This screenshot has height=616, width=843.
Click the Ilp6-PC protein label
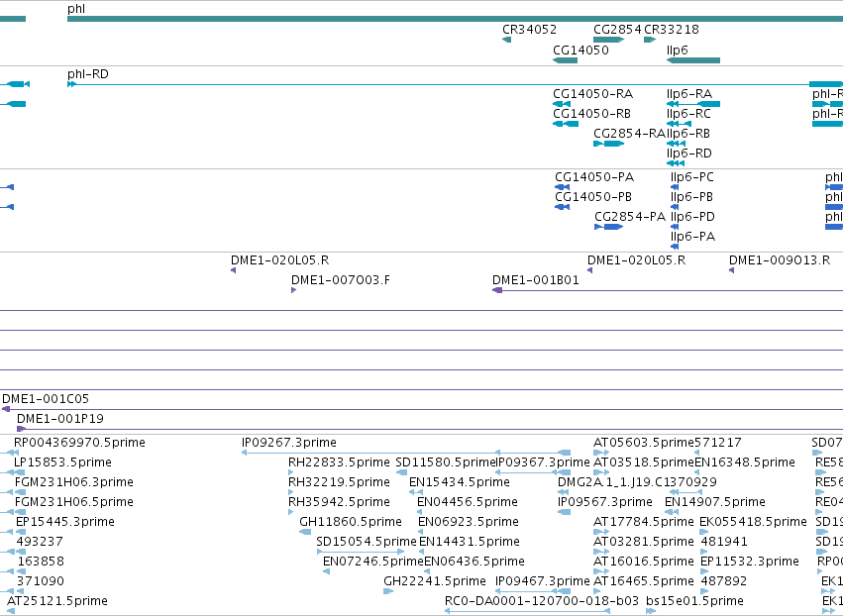tap(691, 177)
